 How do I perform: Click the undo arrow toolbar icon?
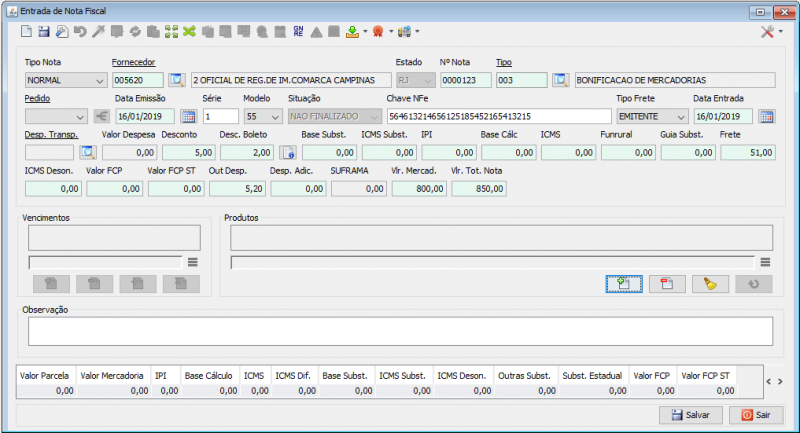[80, 32]
